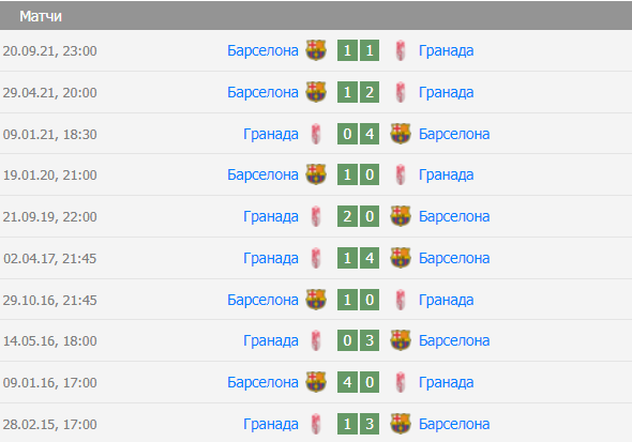
Task: Open Барселона link in 20.09.21 match
Action: pyautogui.click(x=263, y=51)
